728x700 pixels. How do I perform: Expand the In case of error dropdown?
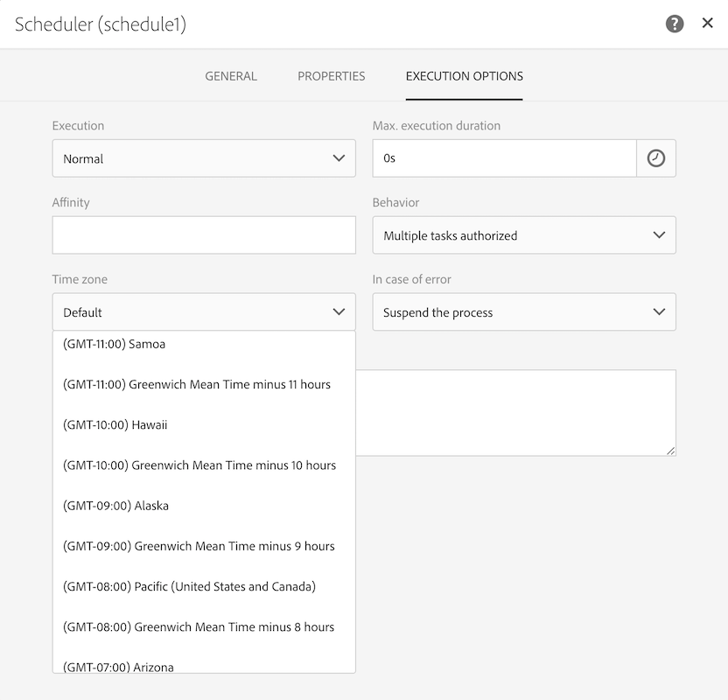click(x=524, y=312)
